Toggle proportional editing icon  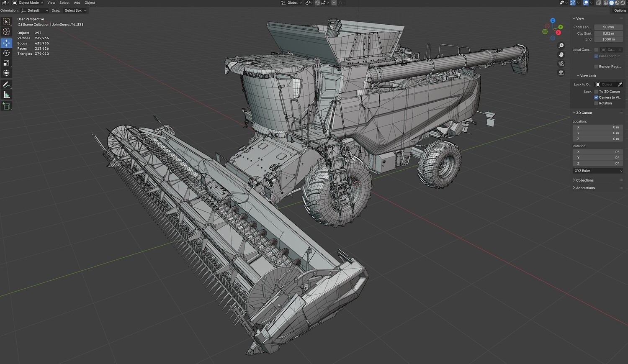point(334,3)
